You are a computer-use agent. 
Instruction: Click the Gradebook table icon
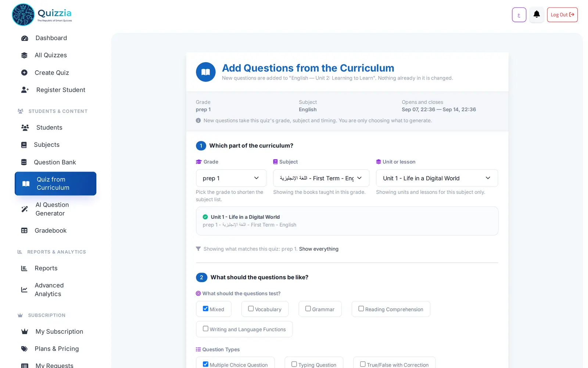tap(24, 231)
